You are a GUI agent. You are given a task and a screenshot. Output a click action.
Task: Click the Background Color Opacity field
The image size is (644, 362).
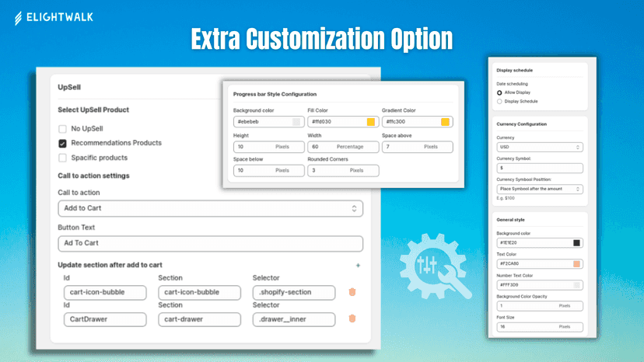pos(540,306)
